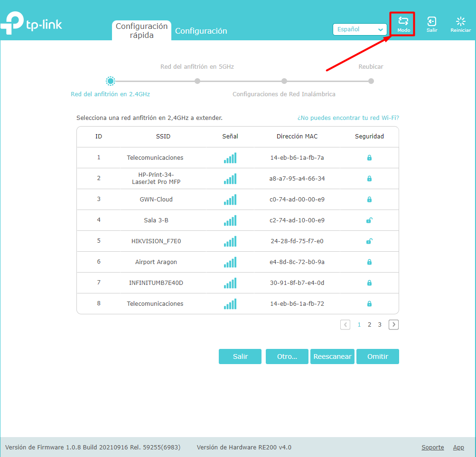The image size is (476, 457).
Task: Click the unlocked icon for HIKVISION_F7E0
Action: 369,241
